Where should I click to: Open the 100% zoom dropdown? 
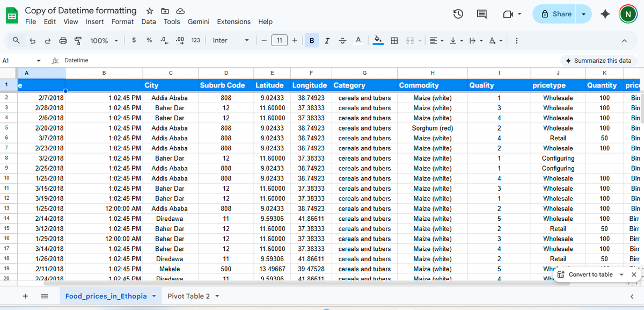click(103, 40)
